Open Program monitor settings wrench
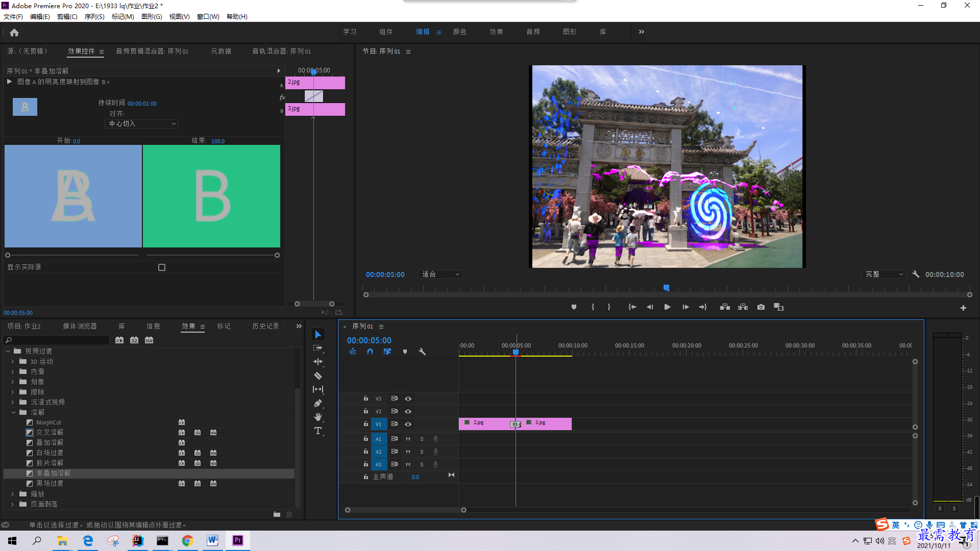980x551 pixels. click(916, 274)
